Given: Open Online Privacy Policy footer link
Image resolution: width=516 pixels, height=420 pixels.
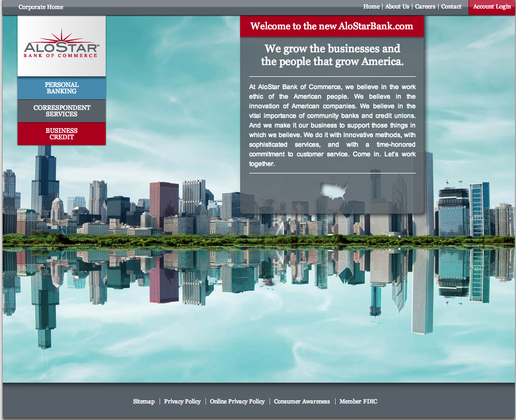Looking at the screenshot, I should pos(237,401).
